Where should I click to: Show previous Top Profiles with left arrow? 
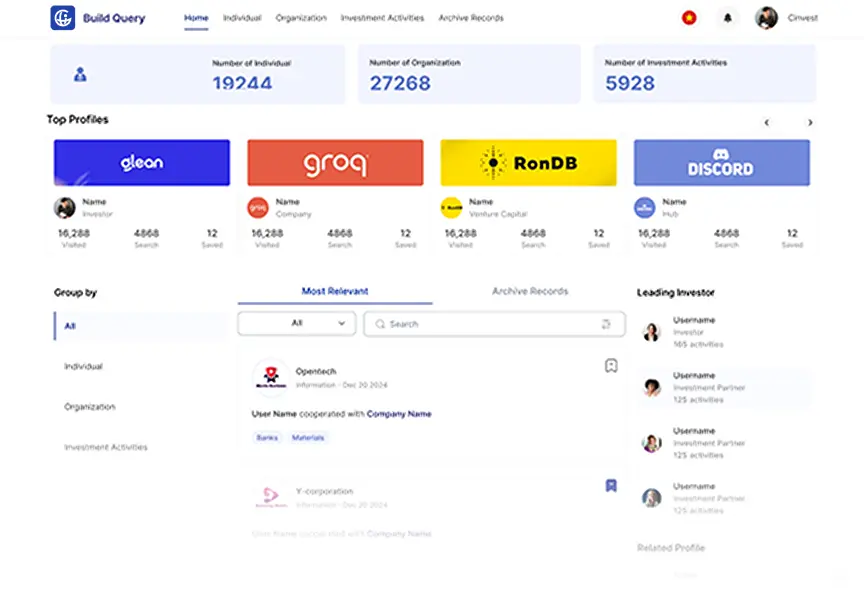point(767,123)
